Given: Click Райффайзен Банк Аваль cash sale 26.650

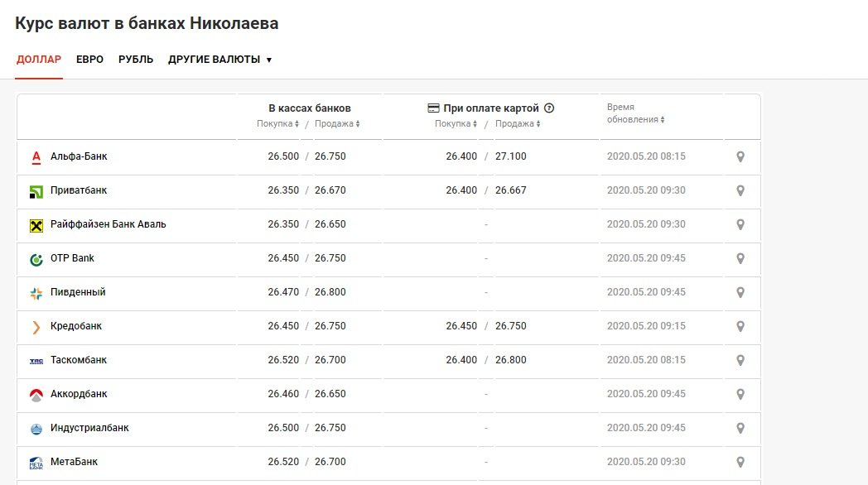Looking at the screenshot, I should tap(330, 224).
